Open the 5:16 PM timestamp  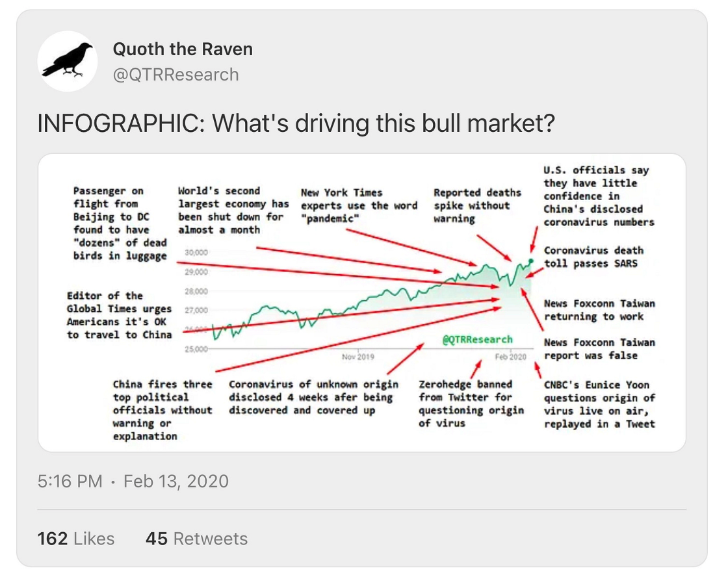[70, 481]
